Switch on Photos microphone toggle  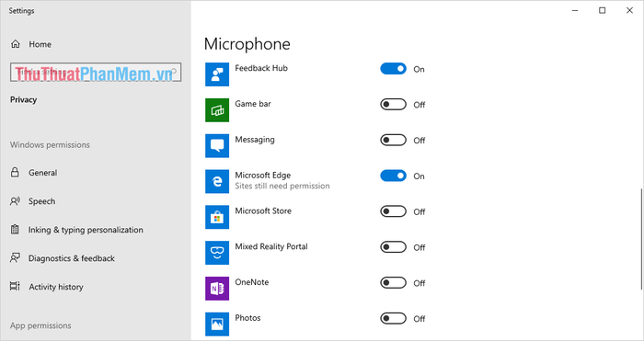[393, 318]
